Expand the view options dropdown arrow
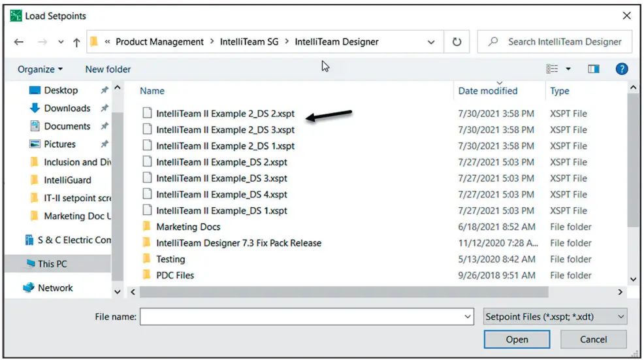Screen dimensions: 644x360 [568, 69]
